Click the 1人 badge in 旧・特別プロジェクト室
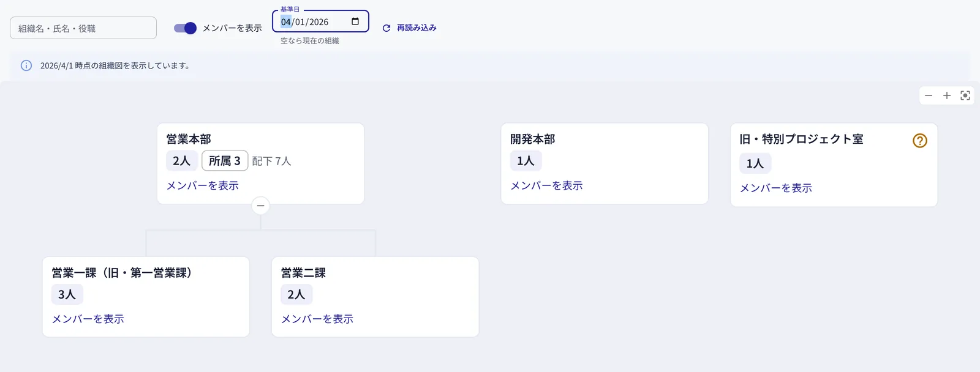This screenshot has width=980, height=372. [x=755, y=163]
